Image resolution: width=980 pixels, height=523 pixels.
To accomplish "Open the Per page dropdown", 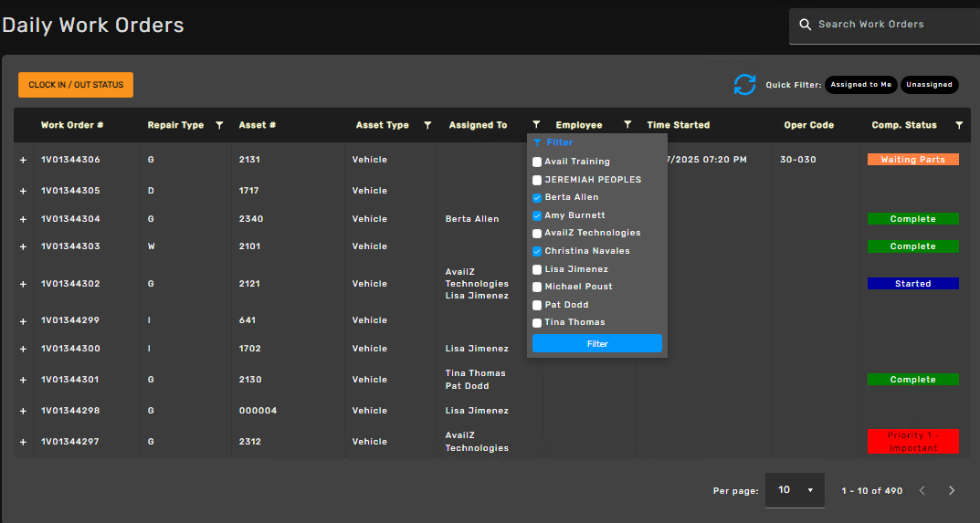I will click(795, 490).
